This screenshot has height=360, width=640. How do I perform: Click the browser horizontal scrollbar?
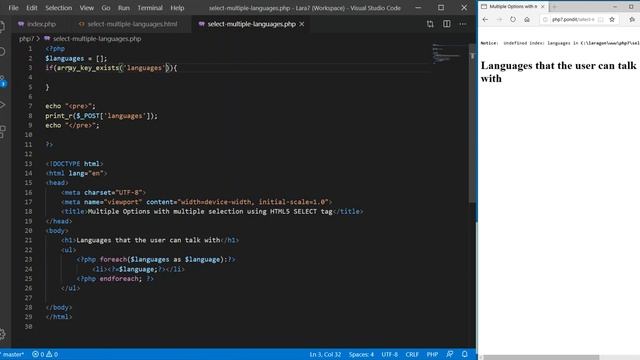pyautogui.click(x=541, y=357)
